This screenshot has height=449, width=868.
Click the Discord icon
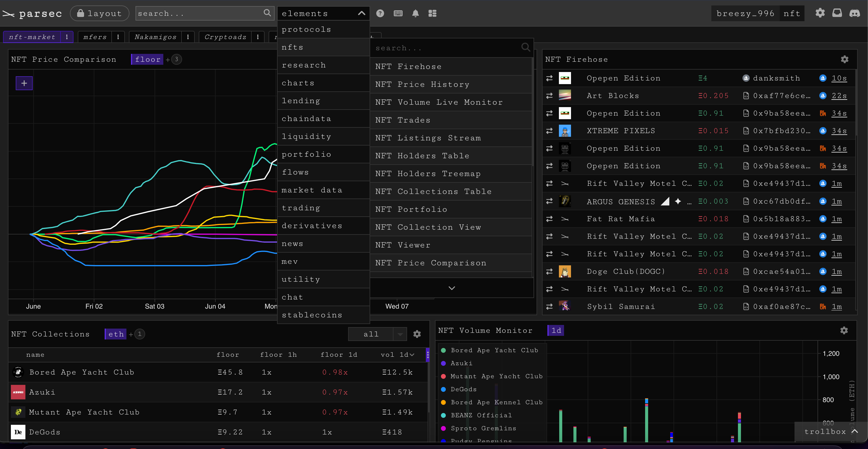pos(854,13)
